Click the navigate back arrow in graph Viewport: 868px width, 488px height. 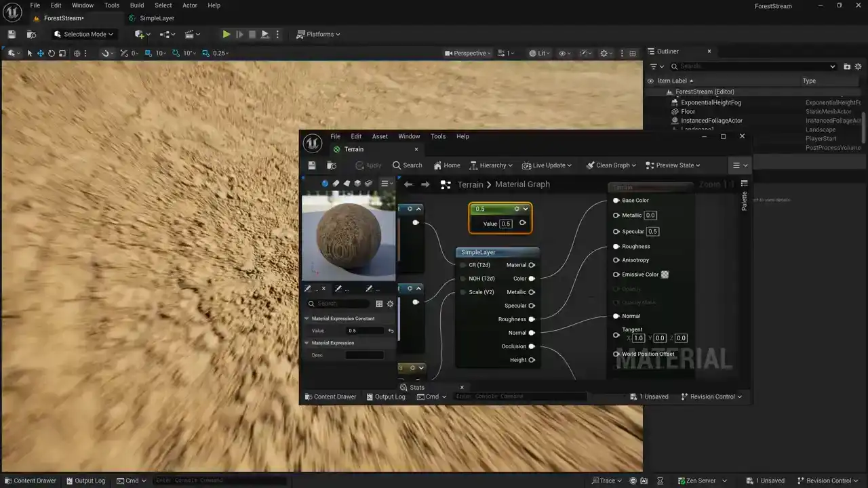tap(408, 184)
